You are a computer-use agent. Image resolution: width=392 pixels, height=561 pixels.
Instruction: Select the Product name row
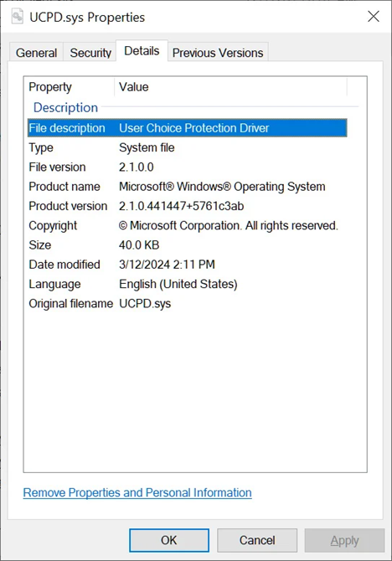click(x=188, y=187)
